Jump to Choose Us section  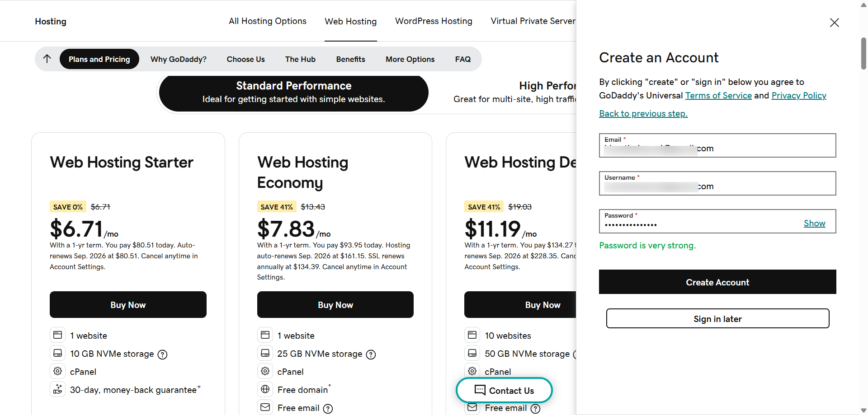coord(246,59)
